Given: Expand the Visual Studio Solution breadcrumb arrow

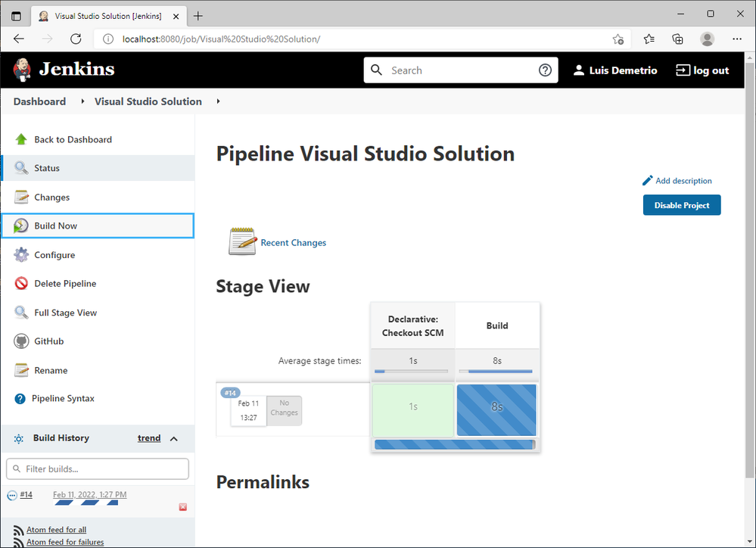Looking at the screenshot, I should (218, 101).
